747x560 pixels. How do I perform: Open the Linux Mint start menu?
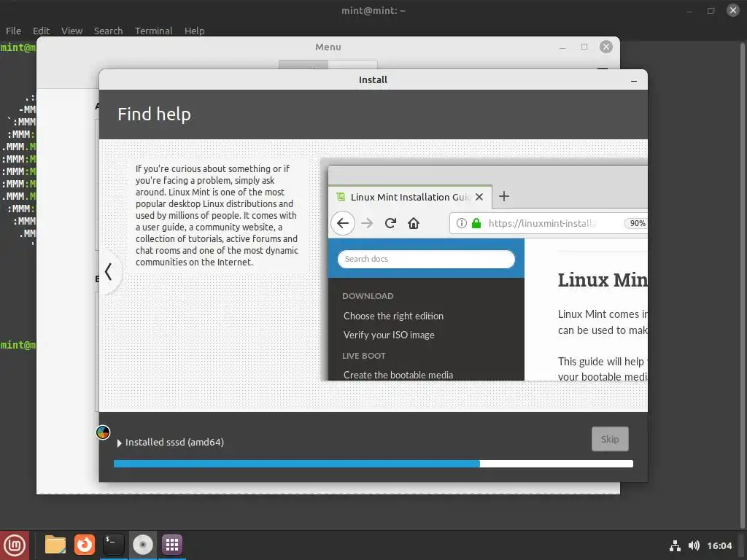(15, 545)
